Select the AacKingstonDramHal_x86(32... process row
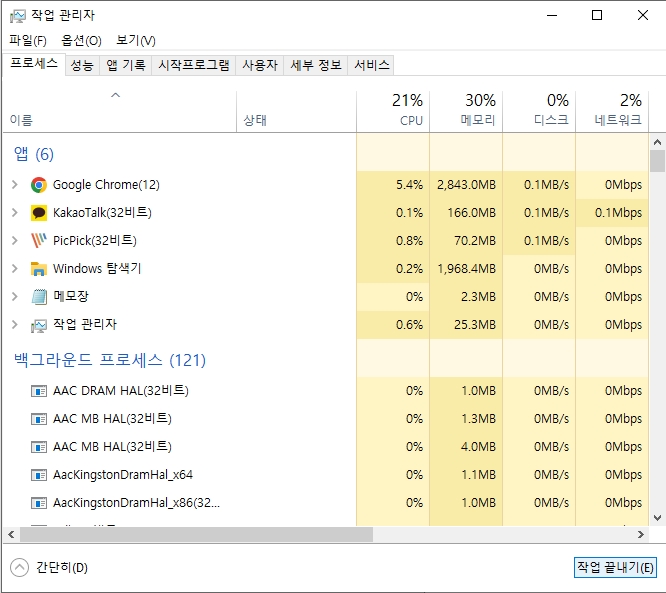This screenshot has width=666, height=593. (325, 503)
